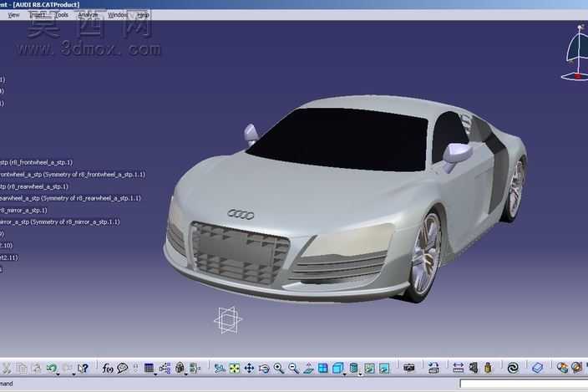Viewport: 588px width, 392px height.
Task: Select tree row 'r8_mirror_a_stp.1)'
Action: [23, 210]
